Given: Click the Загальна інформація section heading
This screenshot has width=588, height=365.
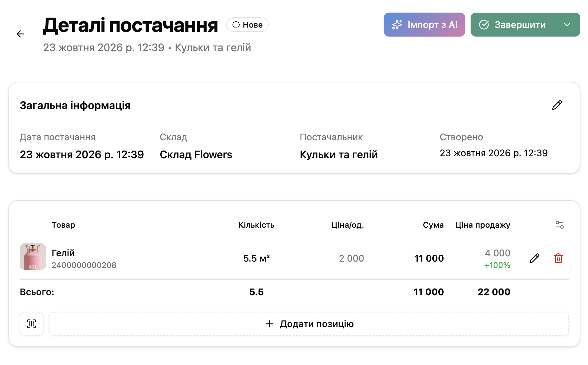Looking at the screenshot, I should 75,105.
